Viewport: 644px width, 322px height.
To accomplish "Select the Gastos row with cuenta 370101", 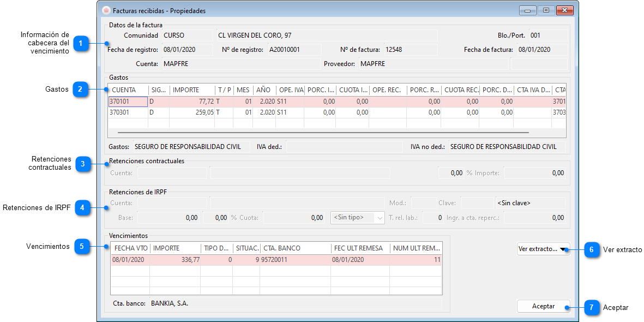I will 337,102.
